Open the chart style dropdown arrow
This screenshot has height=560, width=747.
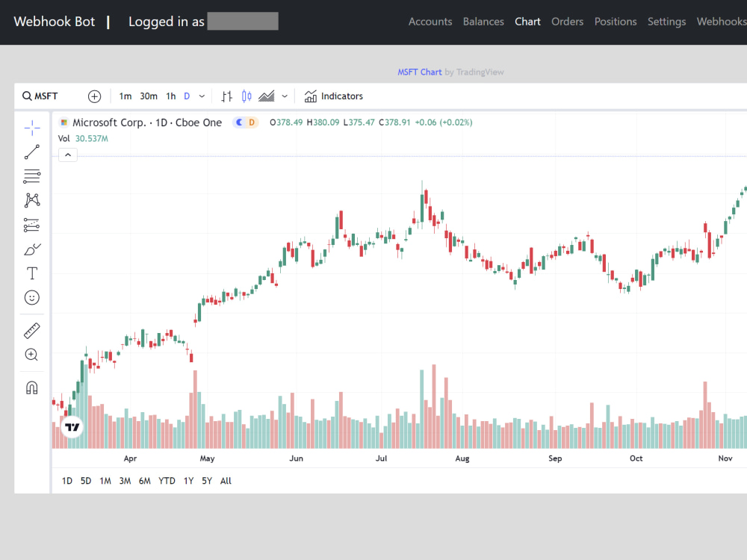pyautogui.click(x=284, y=96)
